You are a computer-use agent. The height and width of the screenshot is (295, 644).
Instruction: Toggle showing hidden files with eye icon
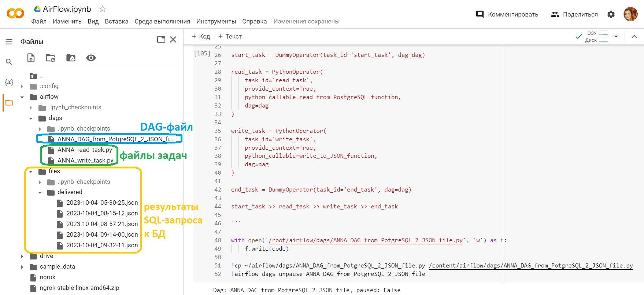(91, 58)
